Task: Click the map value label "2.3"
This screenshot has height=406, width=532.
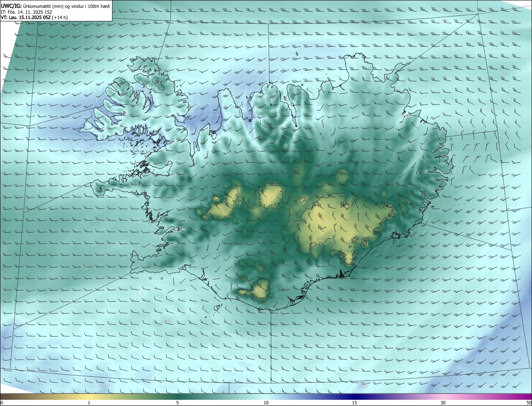Action: coord(259,291)
